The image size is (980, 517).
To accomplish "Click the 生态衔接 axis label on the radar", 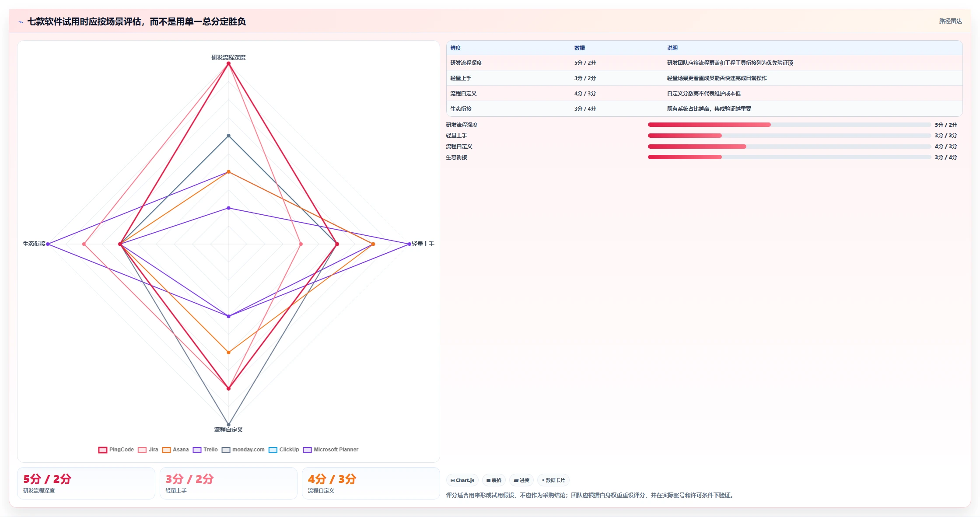I will click(34, 244).
